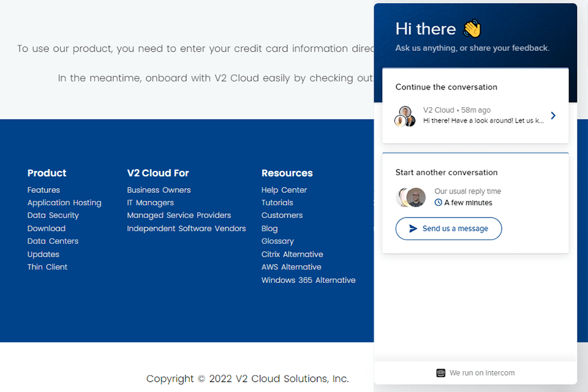This screenshot has width=588, height=392.
Task: Click the Resources footer heading
Action: point(287,173)
